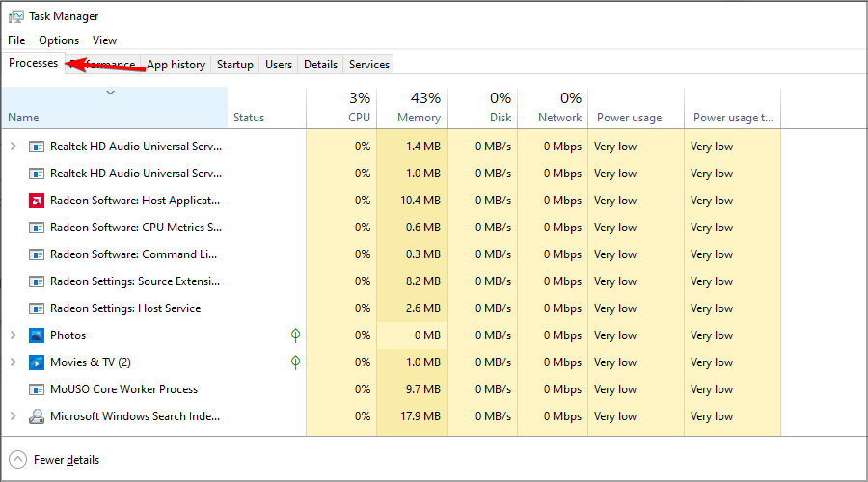Image resolution: width=868 pixels, height=482 pixels.
Task: Click the Network value in the Movies & TV row
Action: tap(562, 362)
